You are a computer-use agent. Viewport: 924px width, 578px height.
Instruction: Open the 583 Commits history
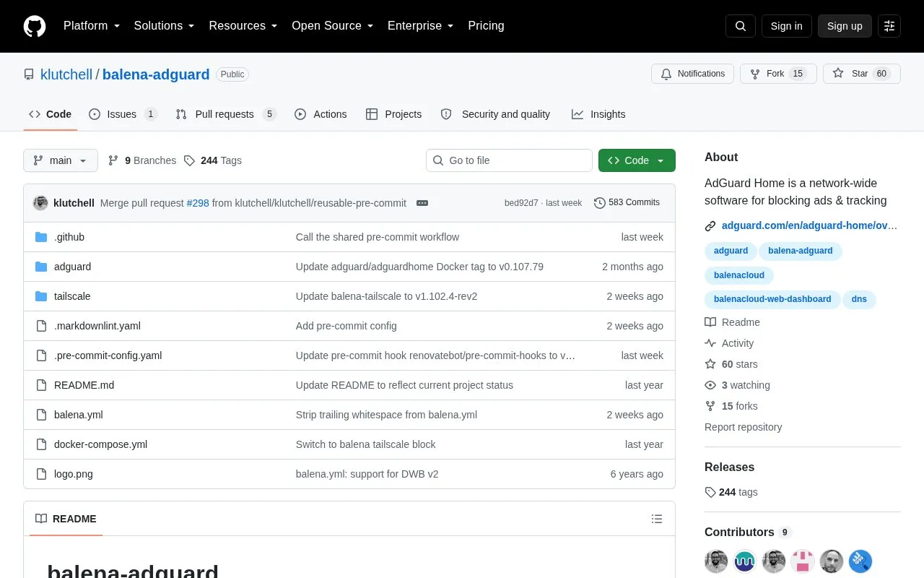[627, 203]
